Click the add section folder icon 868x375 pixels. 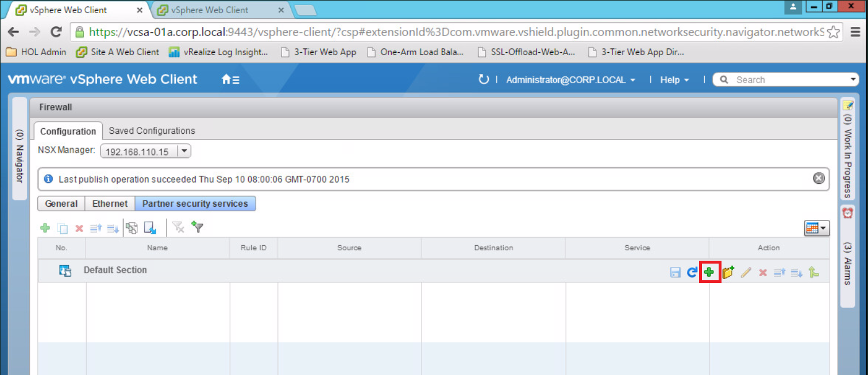[x=728, y=272]
